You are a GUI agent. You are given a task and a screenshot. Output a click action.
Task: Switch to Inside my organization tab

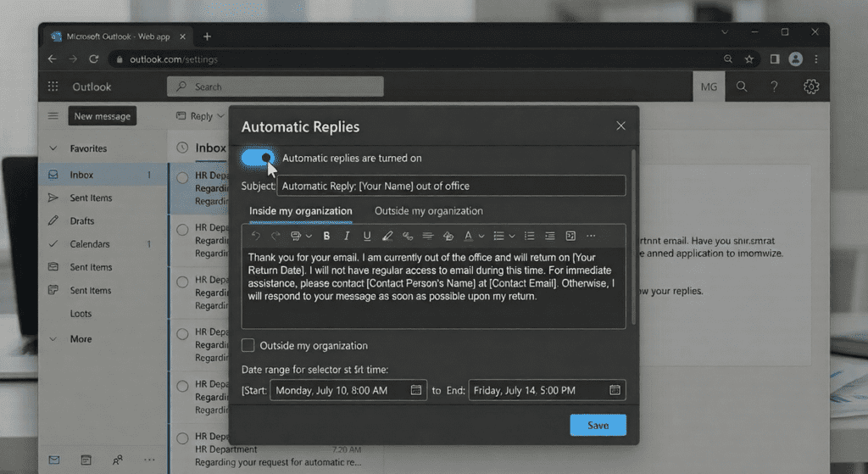point(301,211)
